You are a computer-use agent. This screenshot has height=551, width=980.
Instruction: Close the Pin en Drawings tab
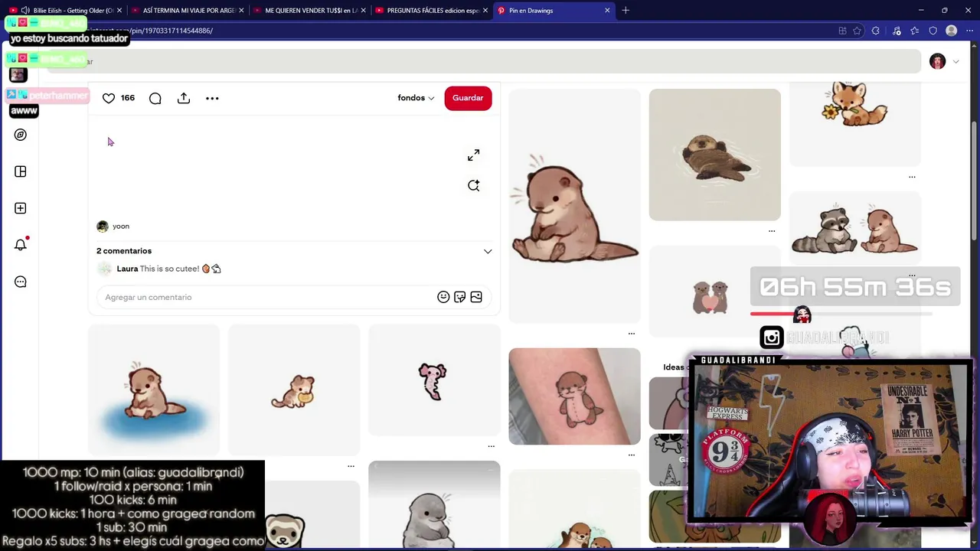(607, 11)
